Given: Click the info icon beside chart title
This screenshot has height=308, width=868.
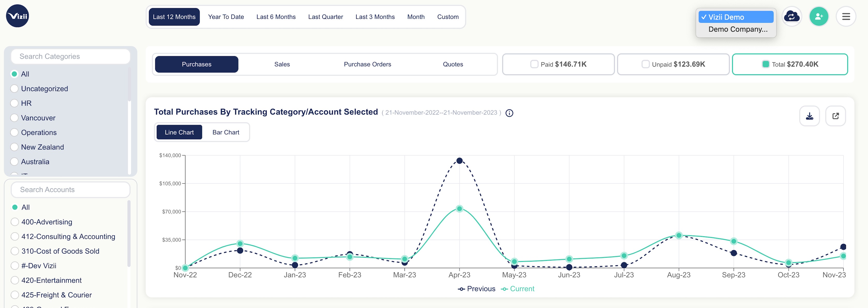Looking at the screenshot, I should (509, 113).
